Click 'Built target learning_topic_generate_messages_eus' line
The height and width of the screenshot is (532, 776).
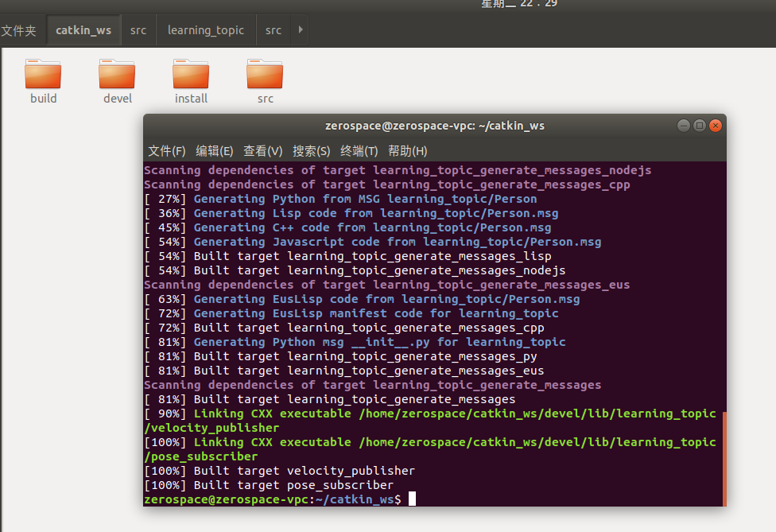(344, 371)
